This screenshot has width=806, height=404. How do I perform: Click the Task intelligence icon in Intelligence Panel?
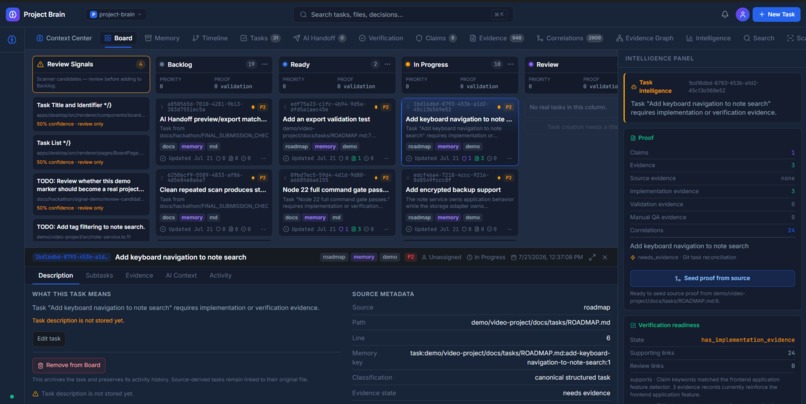click(633, 86)
